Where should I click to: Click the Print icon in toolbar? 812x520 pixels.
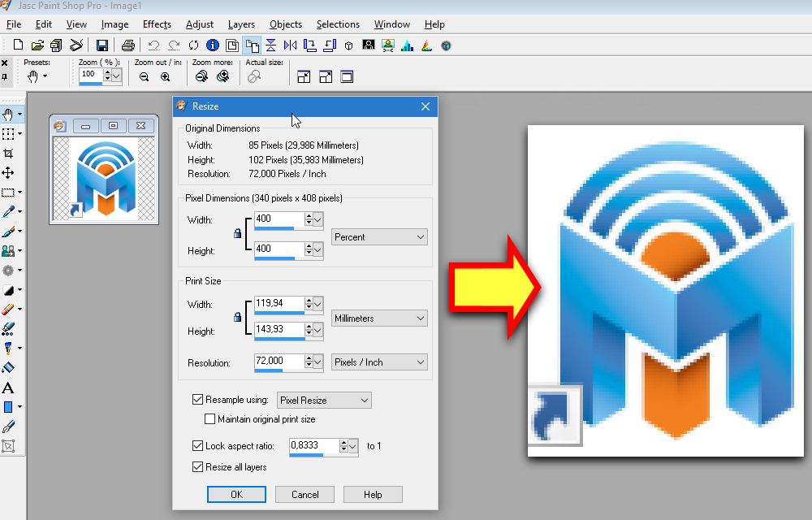pyautogui.click(x=128, y=45)
